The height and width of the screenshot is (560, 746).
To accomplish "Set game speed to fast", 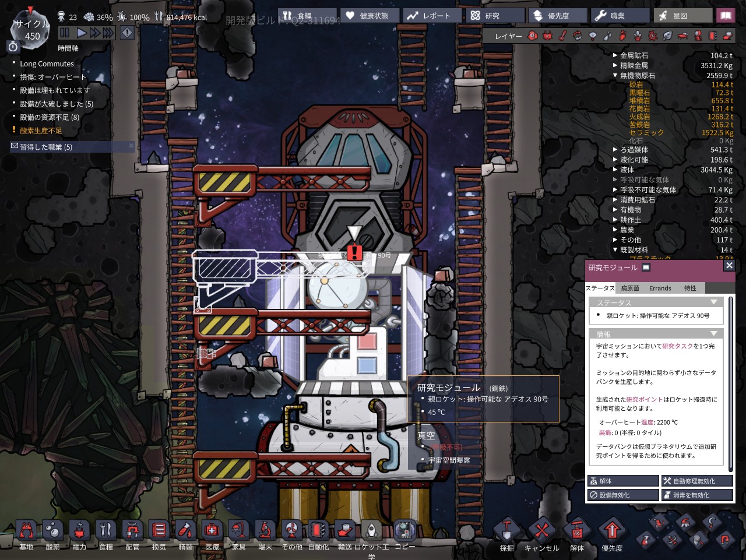I will (x=94, y=33).
